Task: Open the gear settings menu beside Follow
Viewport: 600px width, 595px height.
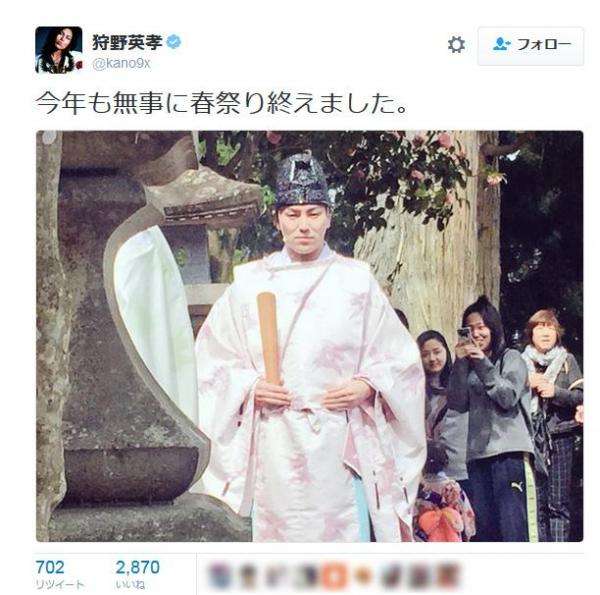Action: pyautogui.click(x=456, y=45)
